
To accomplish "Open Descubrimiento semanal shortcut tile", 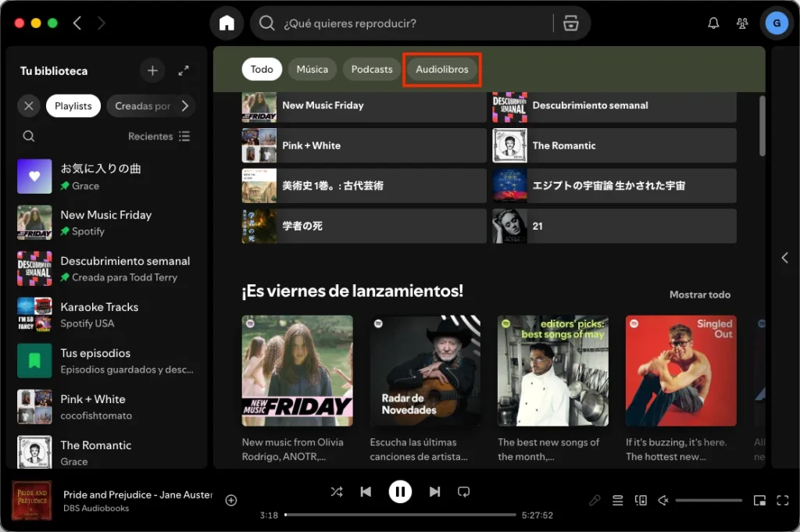I will [614, 106].
